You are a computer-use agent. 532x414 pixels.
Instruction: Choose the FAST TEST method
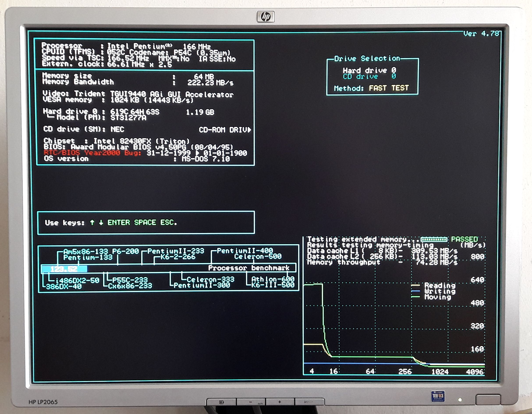pos(389,88)
